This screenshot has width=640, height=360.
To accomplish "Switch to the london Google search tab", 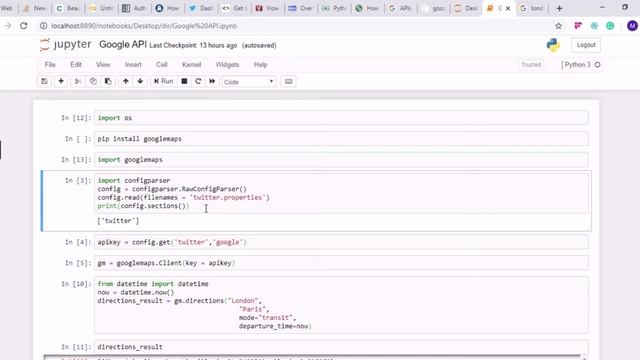I will (532, 8).
